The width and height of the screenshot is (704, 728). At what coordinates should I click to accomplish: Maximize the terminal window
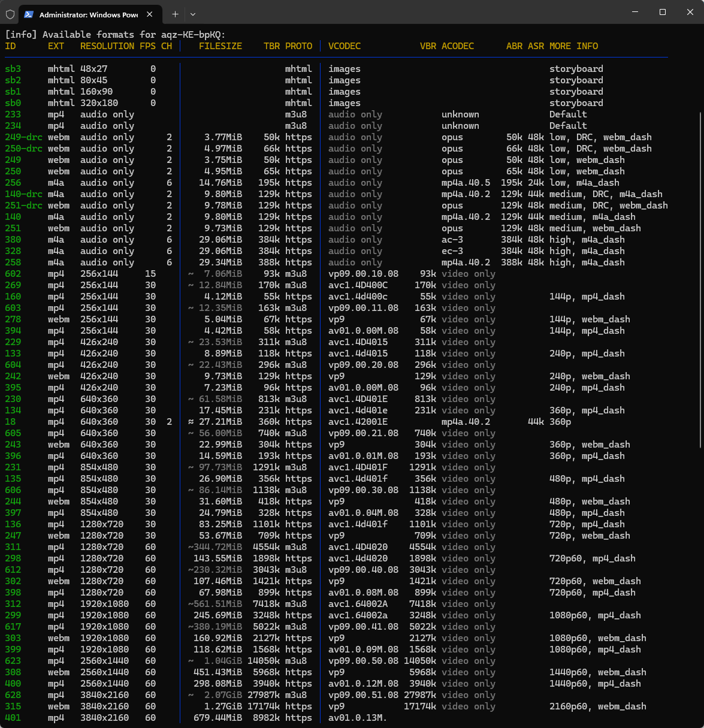click(x=663, y=12)
